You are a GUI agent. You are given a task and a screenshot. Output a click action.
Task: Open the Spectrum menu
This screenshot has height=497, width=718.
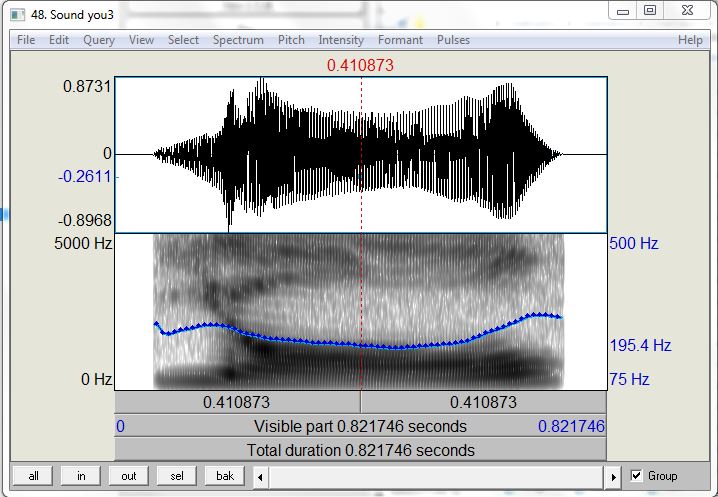(238, 40)
